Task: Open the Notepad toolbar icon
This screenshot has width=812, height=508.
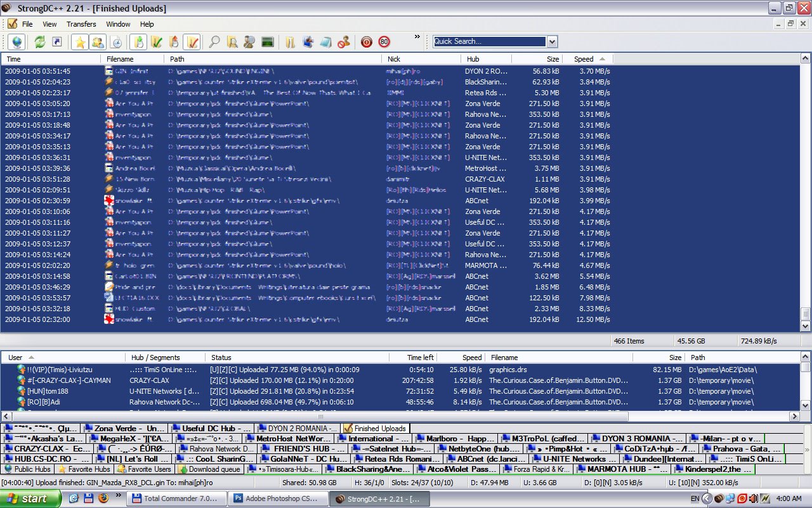Action: tap(325, 42)
